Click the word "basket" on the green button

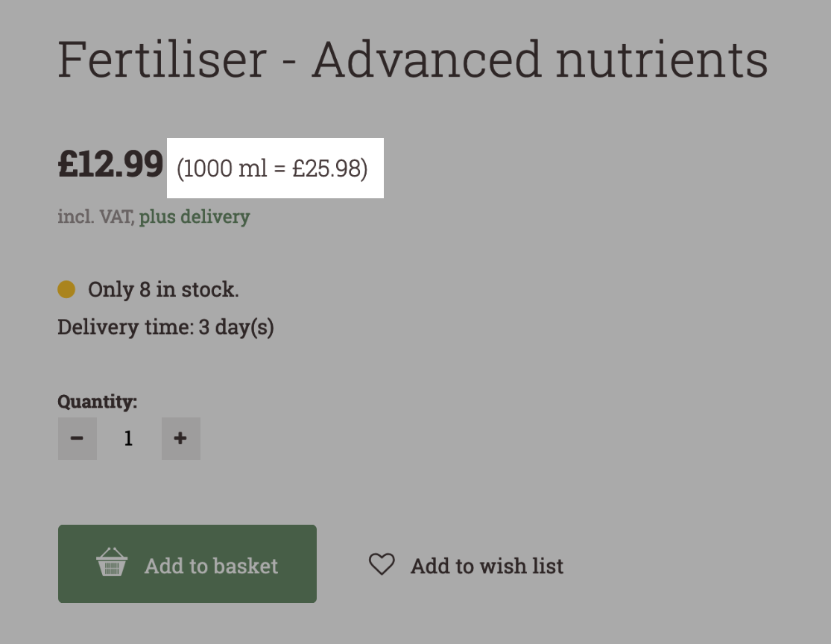(245, 566)
